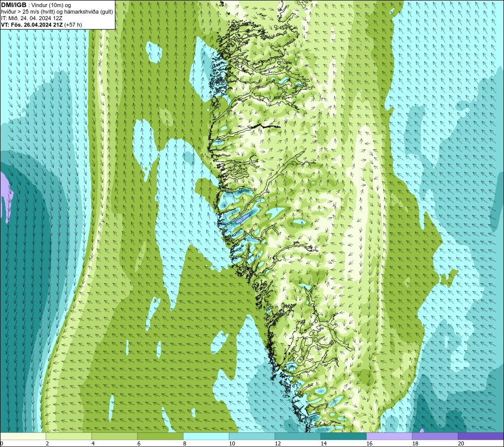Viewport: 504px width, 447px height.
Task: Click the scale label '10'
Action: point(232,443)
